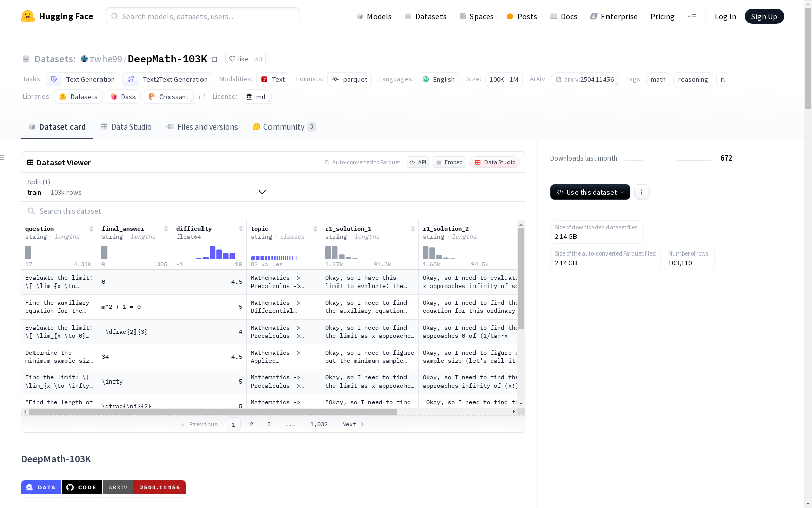Expand the +1 more libraries
Screen dimensions: 812x508
202,97
